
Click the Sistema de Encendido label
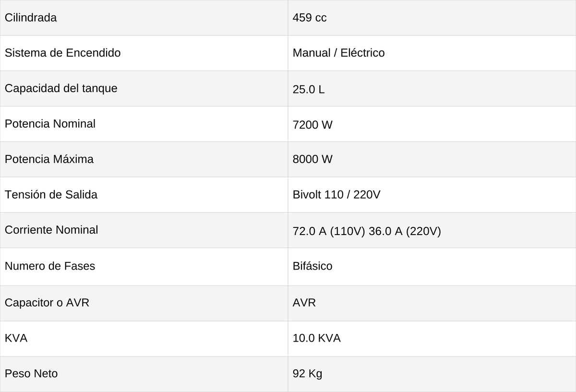pos(62,53)
